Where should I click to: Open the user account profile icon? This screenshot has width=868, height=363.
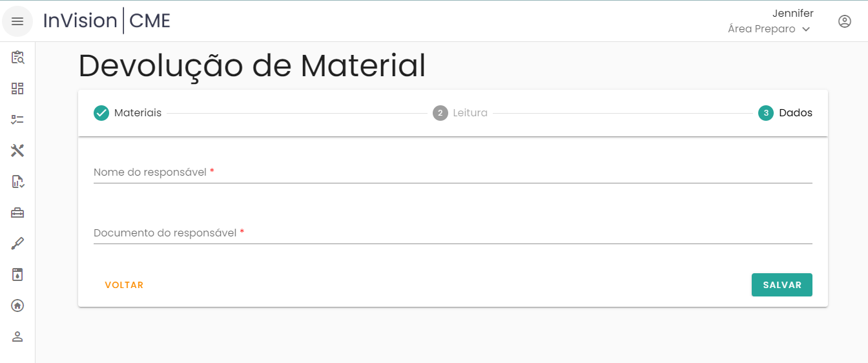coord(844,21)
